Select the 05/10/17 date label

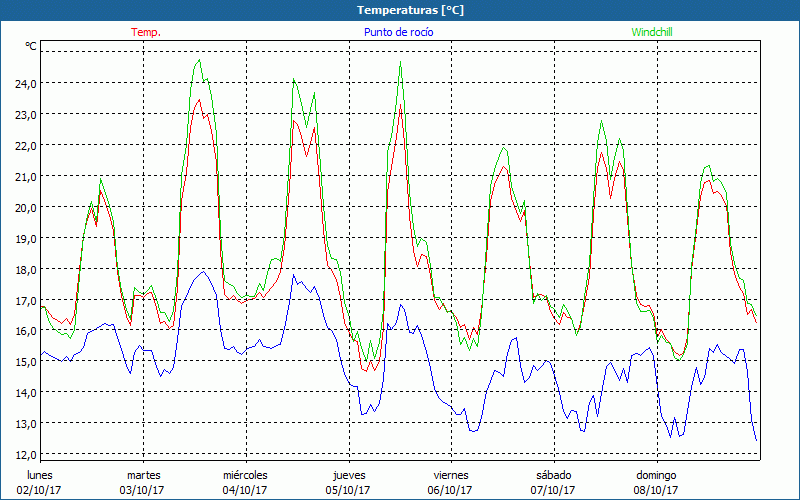pyautogui.click(x=348, y=490)
